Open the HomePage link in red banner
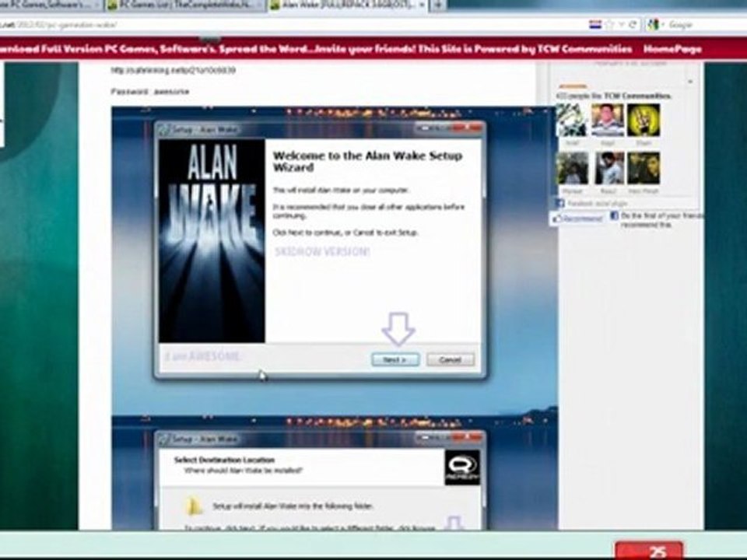The height and width of the screenshot is (560, 747). [672, 49]
